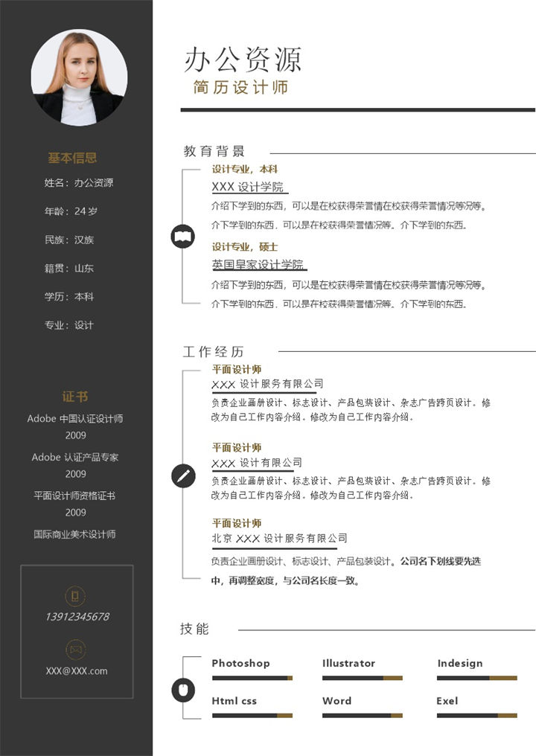Select the 设计专业，硕士 degree label
This screenshot has width=536, height=756.
[x=245, y=247]
